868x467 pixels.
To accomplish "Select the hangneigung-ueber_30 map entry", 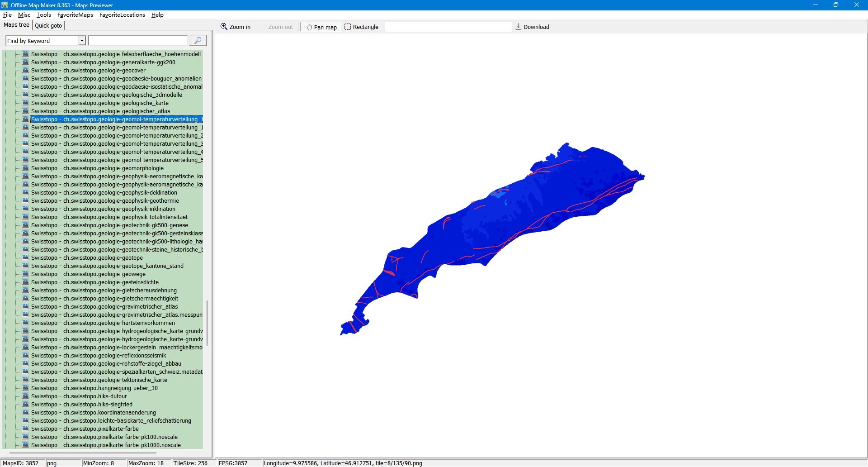I will point(94,388).
